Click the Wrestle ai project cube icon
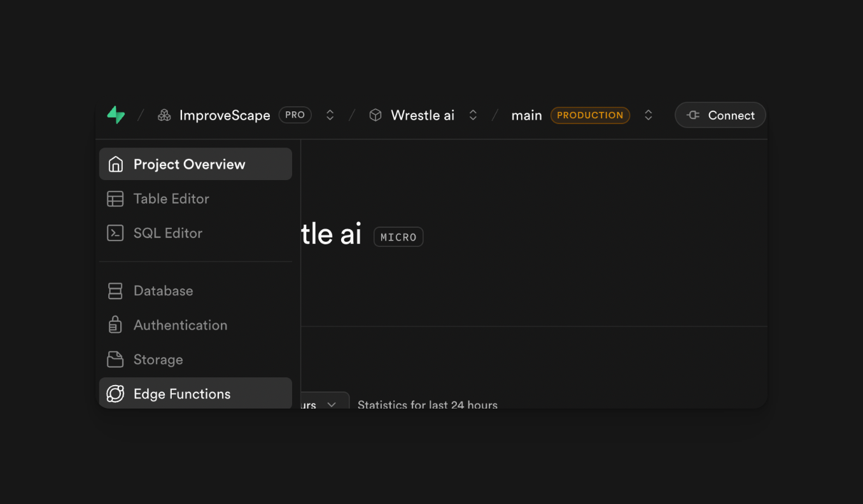Viewport: 863px width, 504px height. [x=375, y=115]
